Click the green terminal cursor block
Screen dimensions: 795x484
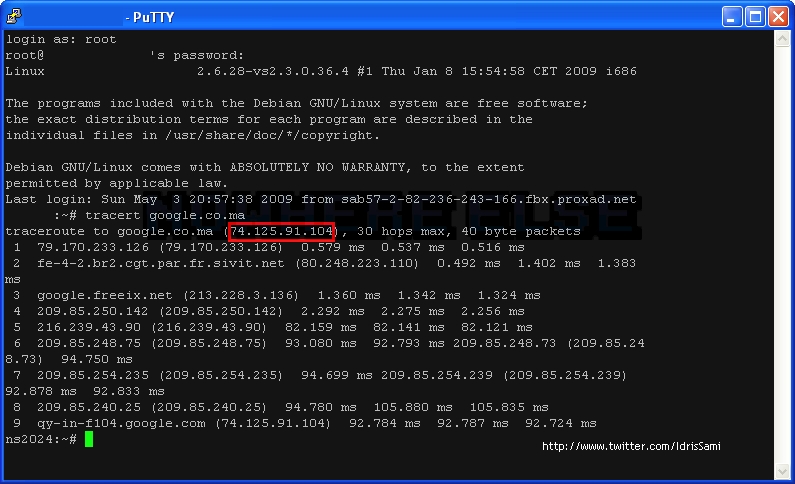[x=89, y=439]
